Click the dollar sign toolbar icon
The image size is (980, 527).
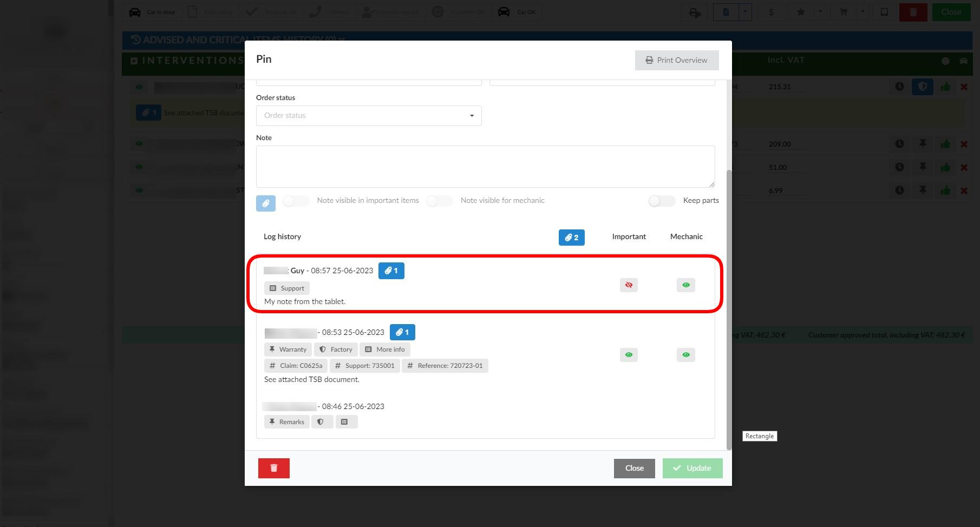coord(771,12)
